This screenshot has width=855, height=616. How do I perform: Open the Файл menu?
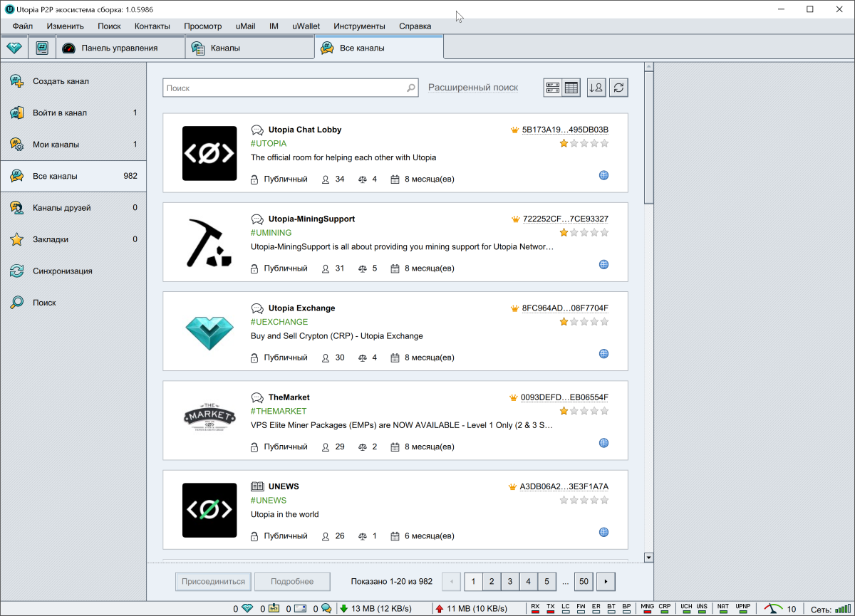coord(23,26)
